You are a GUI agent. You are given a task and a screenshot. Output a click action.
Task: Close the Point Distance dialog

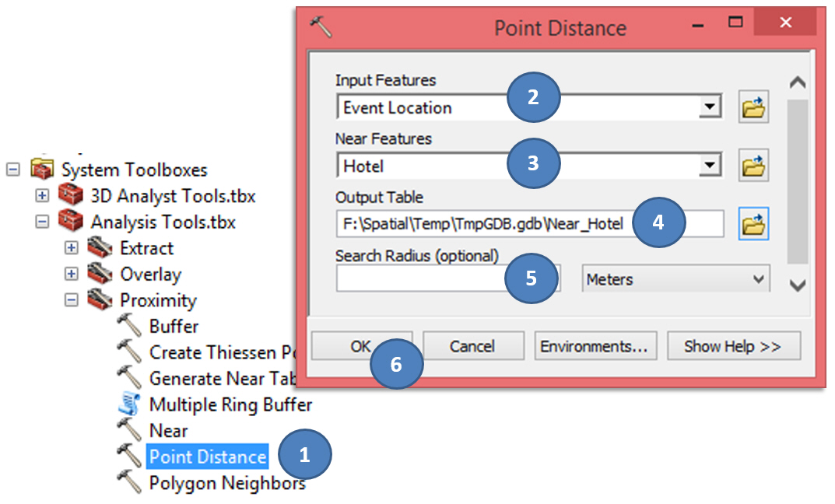pyautogui.click(x=785, y=22)
